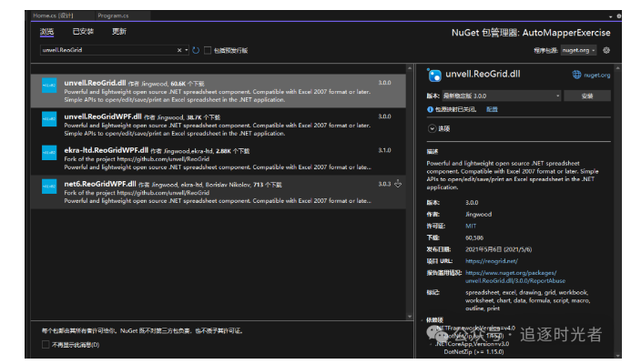
Task: Download net6.ReoGridWPF.dll via arrow icon
Action: pyautogui.click(x=398, y=184)
